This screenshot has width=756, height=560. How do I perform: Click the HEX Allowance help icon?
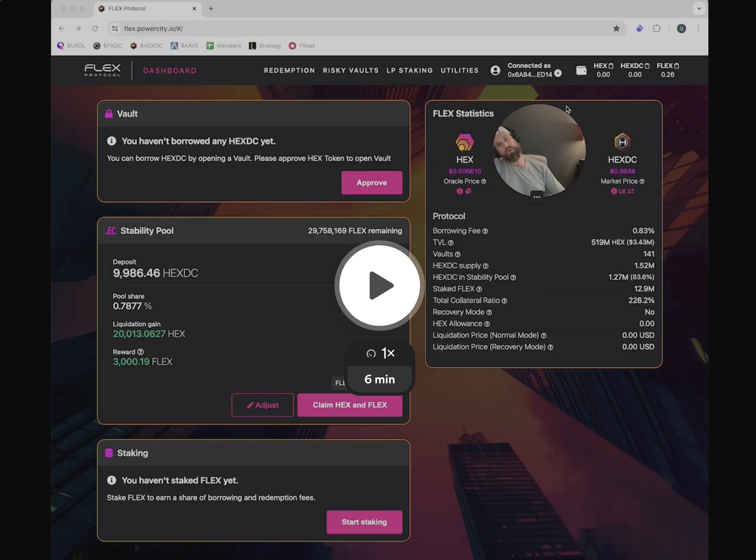487,324
